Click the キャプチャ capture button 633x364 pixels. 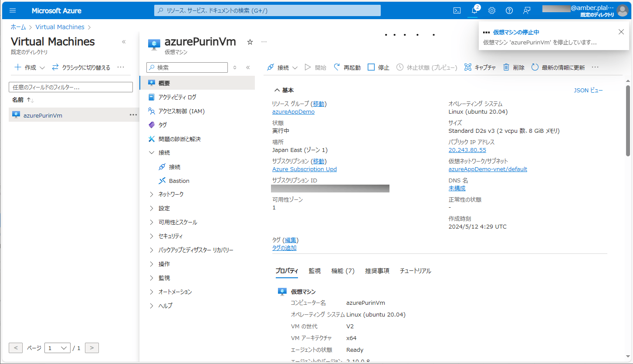[480, 67]
